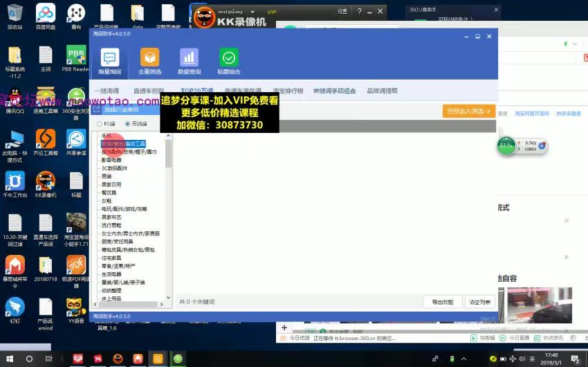Click category list scroll down arrow
Screen dimensions: 588x367
(x=168, y=298)
